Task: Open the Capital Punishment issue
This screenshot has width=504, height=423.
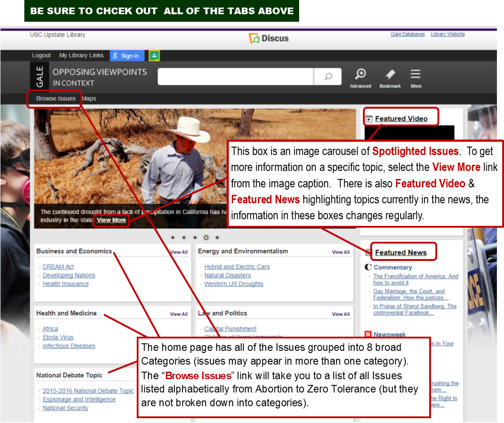Action: point(231,329)
